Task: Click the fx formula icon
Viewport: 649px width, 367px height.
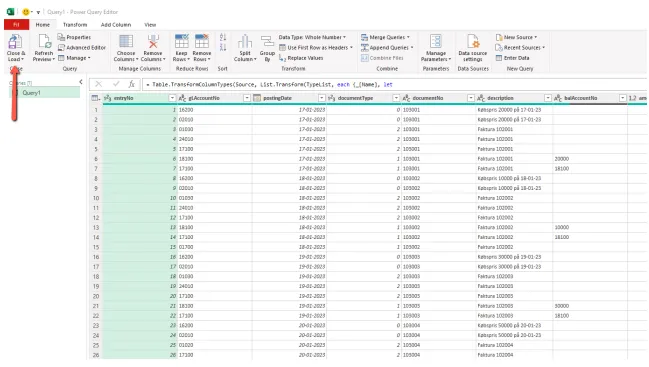Action: pos(132,84)
